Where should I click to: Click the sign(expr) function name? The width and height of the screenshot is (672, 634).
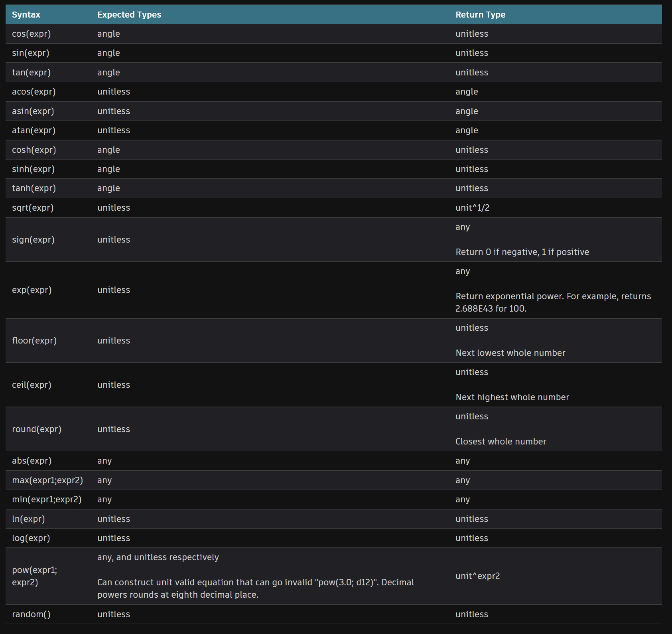[x=33, y=240]
